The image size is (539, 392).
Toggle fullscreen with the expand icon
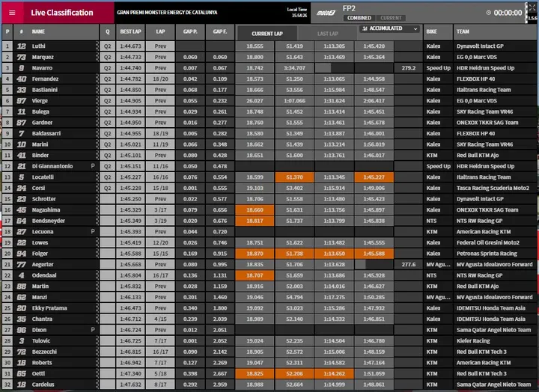pos(532,7)
